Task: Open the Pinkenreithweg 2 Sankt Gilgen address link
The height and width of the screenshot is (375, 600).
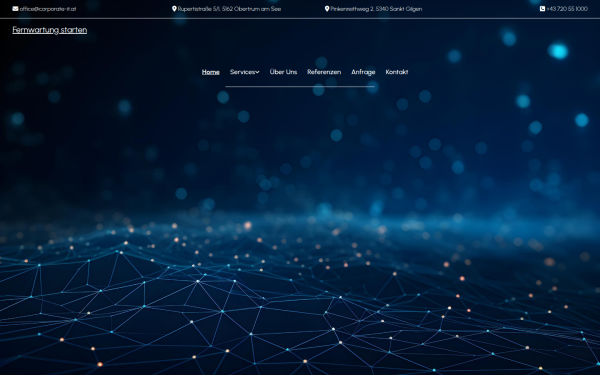Action: (376, 8)
